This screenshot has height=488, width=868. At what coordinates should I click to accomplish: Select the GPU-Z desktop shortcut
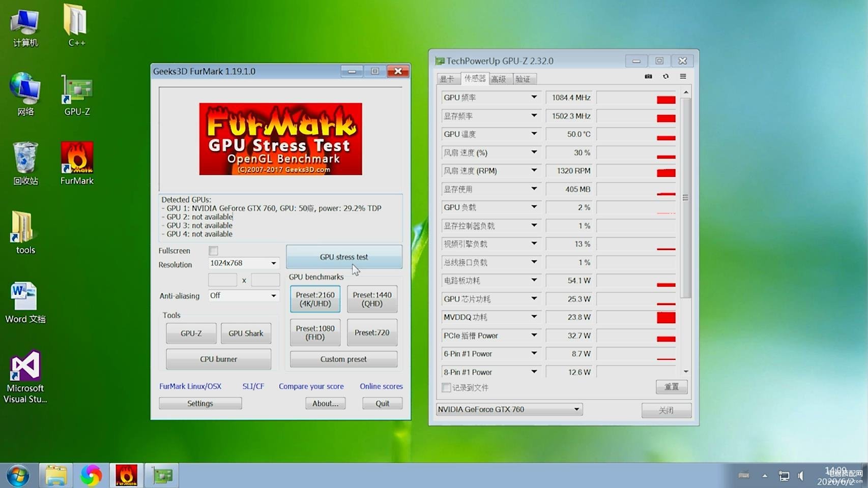tap(77, 96)
